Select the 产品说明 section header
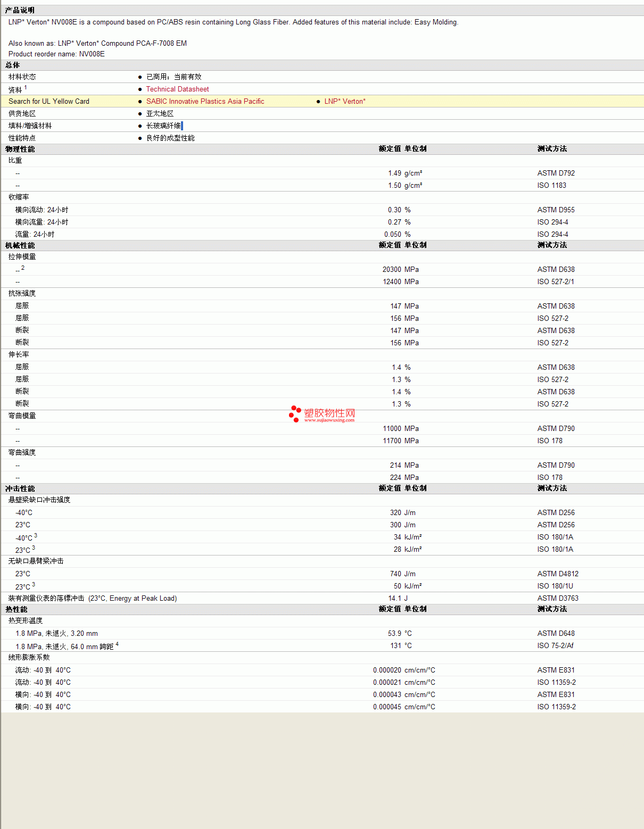This screenshot has width=644, height=829. [20, 10]
